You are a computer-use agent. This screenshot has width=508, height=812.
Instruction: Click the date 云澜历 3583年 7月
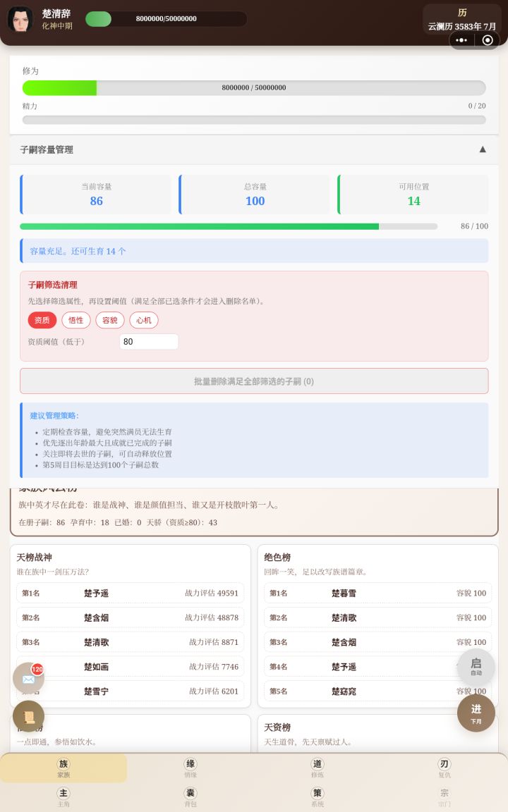tap(461, 26)
